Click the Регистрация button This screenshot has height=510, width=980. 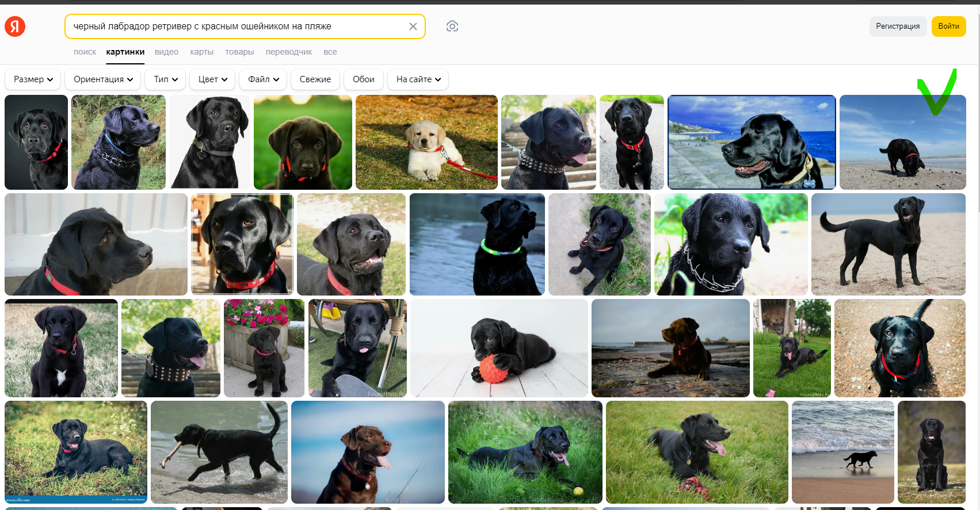point(898,26)
